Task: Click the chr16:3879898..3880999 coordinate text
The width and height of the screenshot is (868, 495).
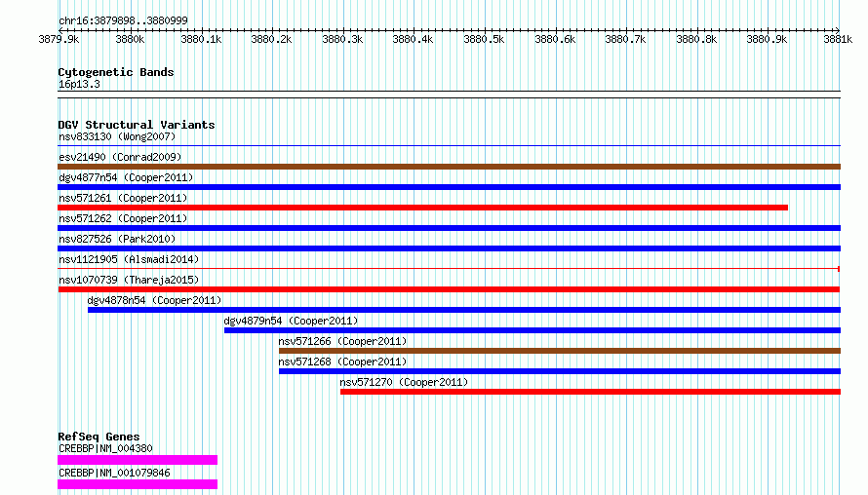Action: pyautogui.click(x=123, y=20)
